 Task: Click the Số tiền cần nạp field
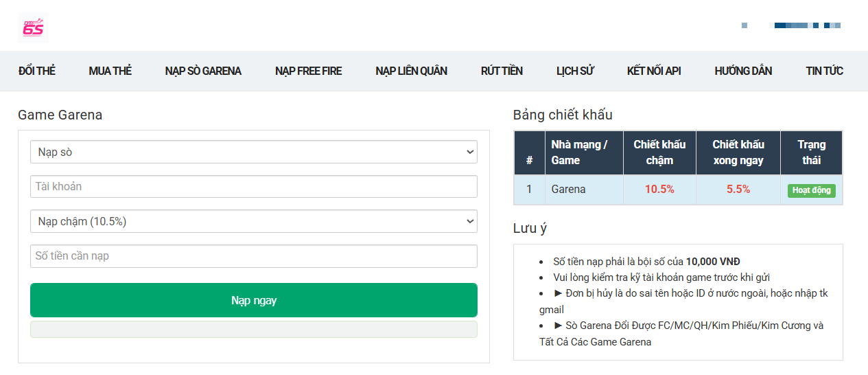253,256
